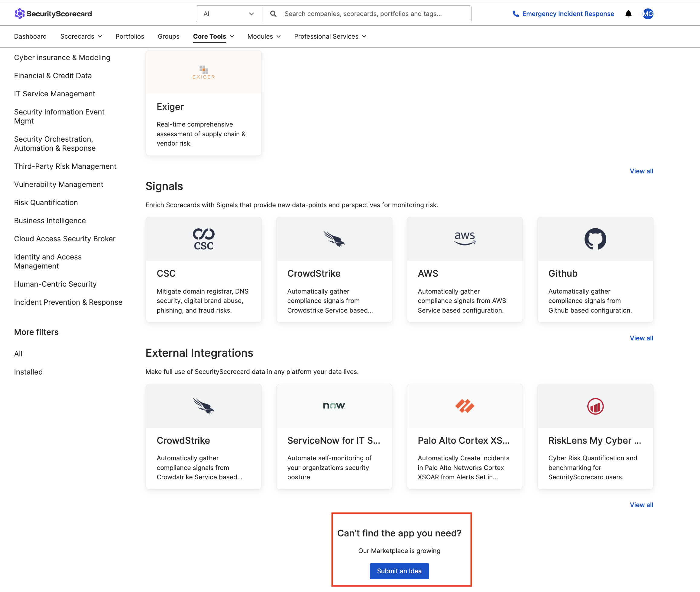Image resolution: width=700 pixels, height=592 pixels.
Task: Click the Github octocat logo
Action: (595, 239)
